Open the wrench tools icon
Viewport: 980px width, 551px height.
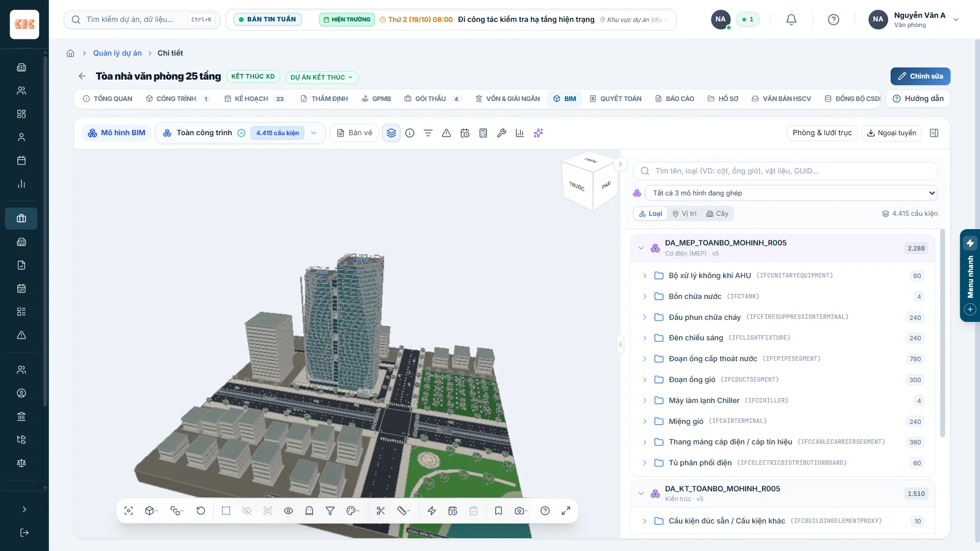pos(502,133)
